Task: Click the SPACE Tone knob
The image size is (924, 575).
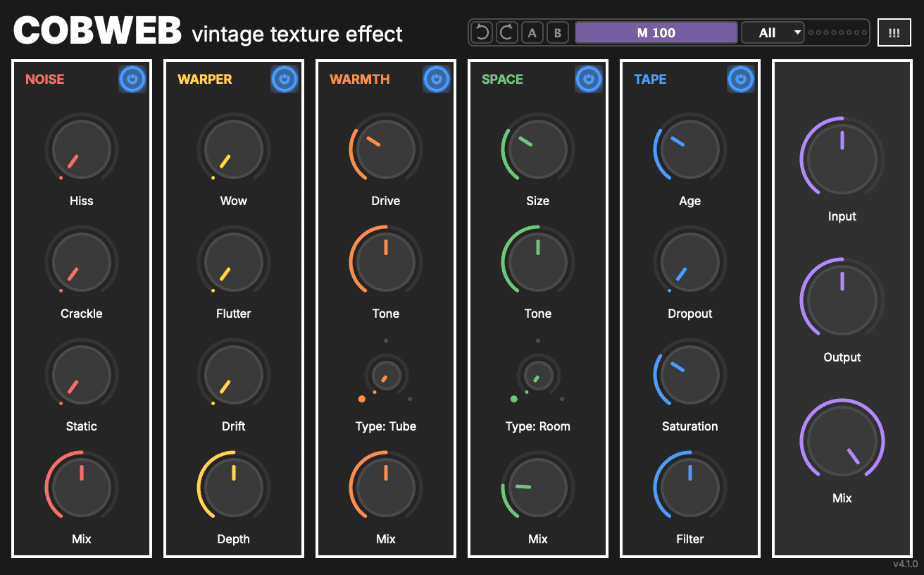Action: coord(538,262)
